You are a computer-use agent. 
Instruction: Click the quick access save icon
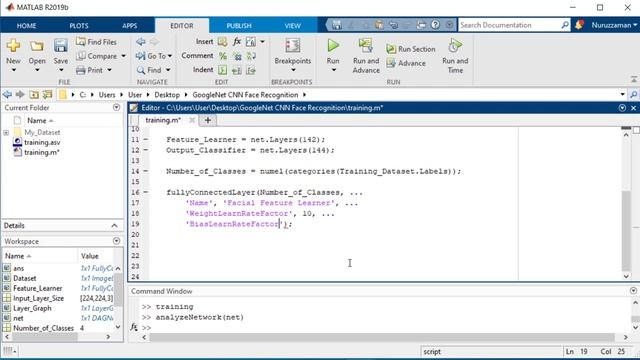pos(337,25)
